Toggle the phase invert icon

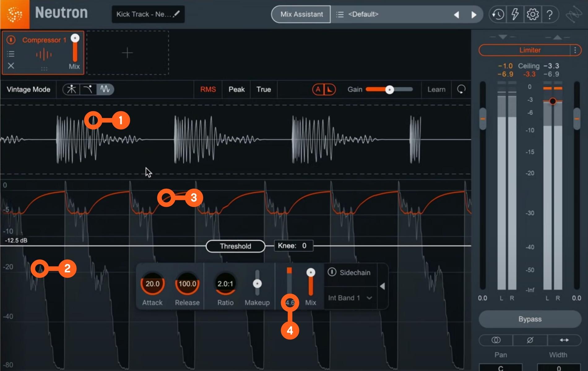pos(530,340)
